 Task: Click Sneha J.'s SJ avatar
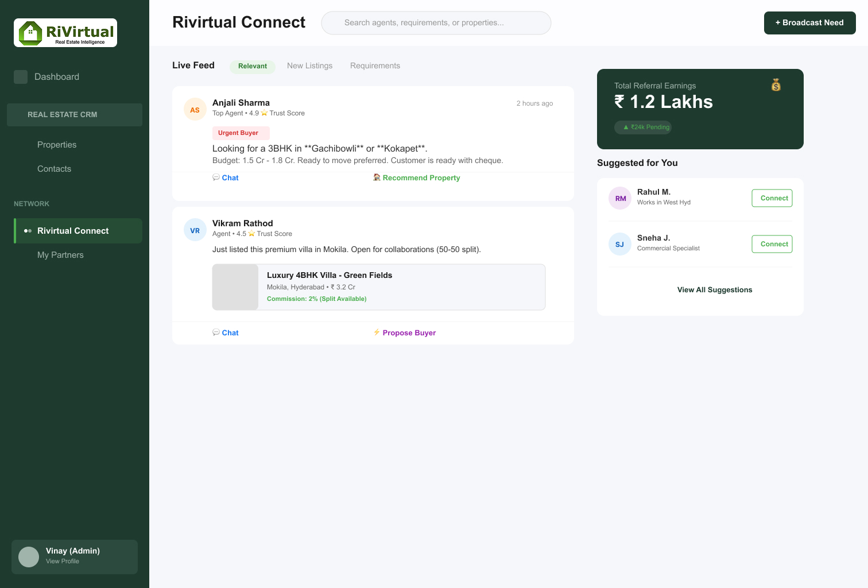[x=620, y=244]
